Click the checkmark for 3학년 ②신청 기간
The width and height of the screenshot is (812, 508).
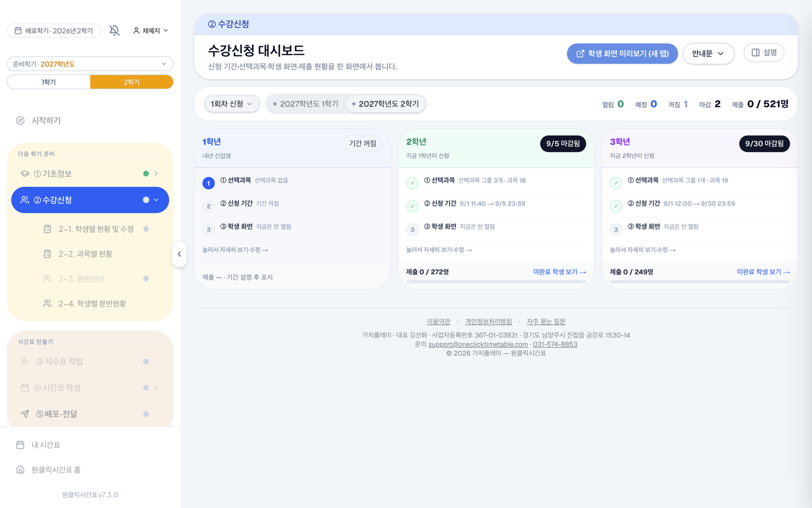point(616,206)
